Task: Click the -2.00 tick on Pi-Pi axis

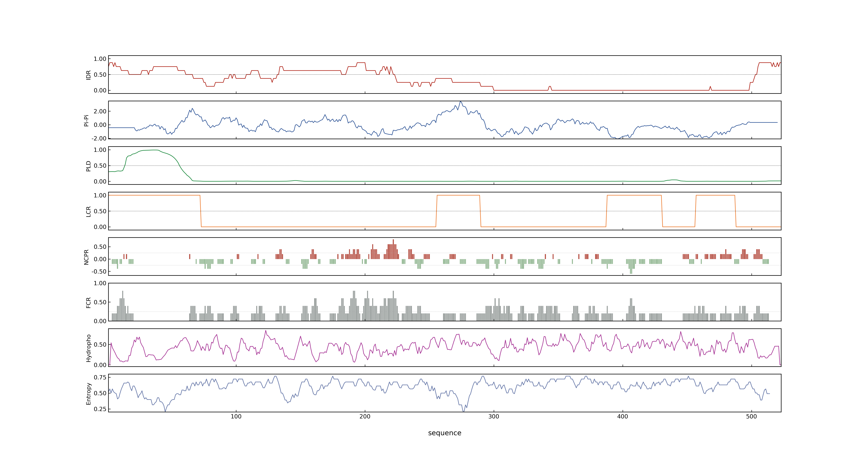Action: [x=99, y=138]
